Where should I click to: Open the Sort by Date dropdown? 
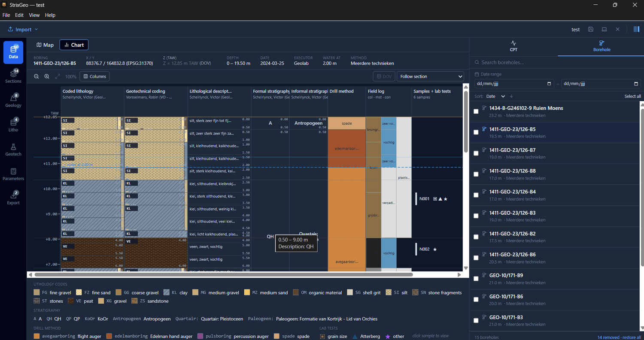coord(495,96)
